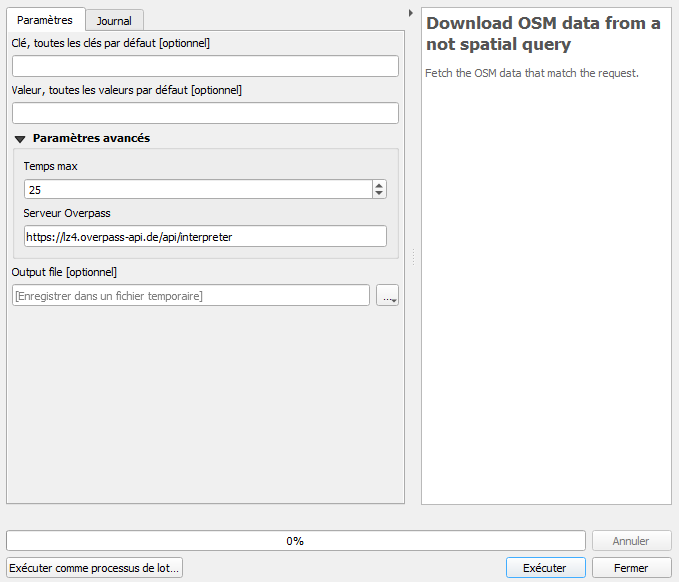The height and width of the screenshot is (582, 679).
Task: Click Exécuter comme processus de lot
Action: [x=94, y=568]
